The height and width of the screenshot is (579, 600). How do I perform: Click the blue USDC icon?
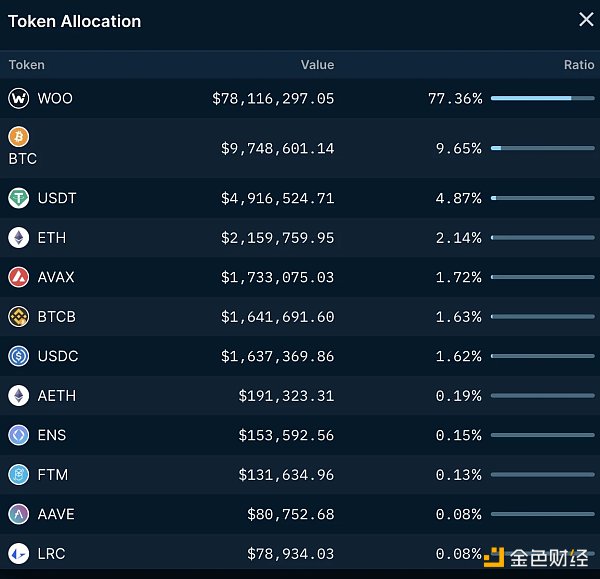[x=19, y=356]
